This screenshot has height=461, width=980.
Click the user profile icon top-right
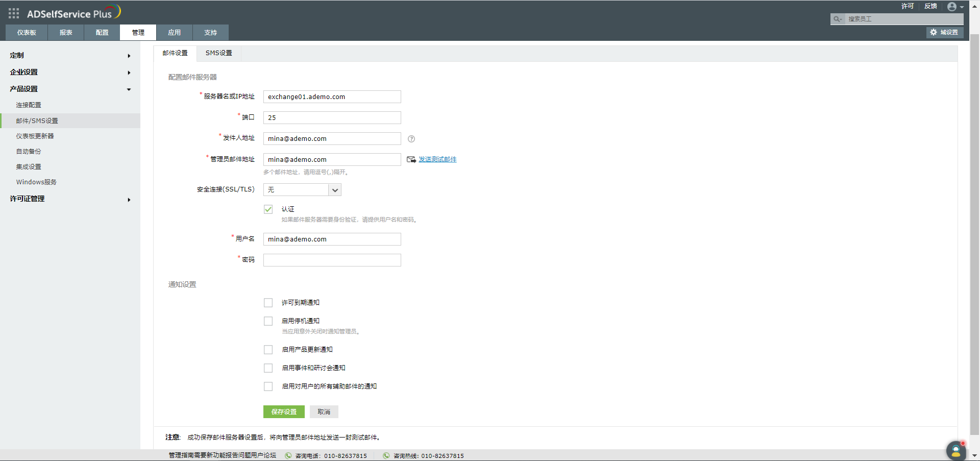952,7
